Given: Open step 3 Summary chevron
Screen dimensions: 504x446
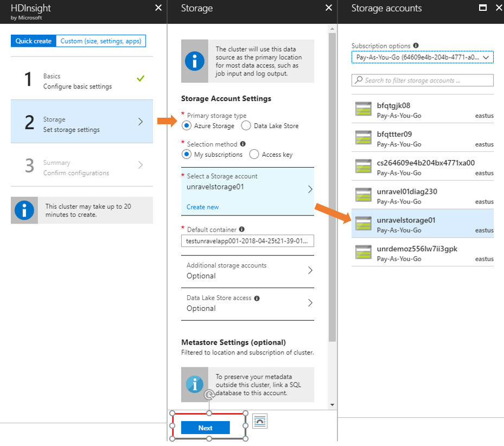Looking at the screenshot, I should [140, 165].
